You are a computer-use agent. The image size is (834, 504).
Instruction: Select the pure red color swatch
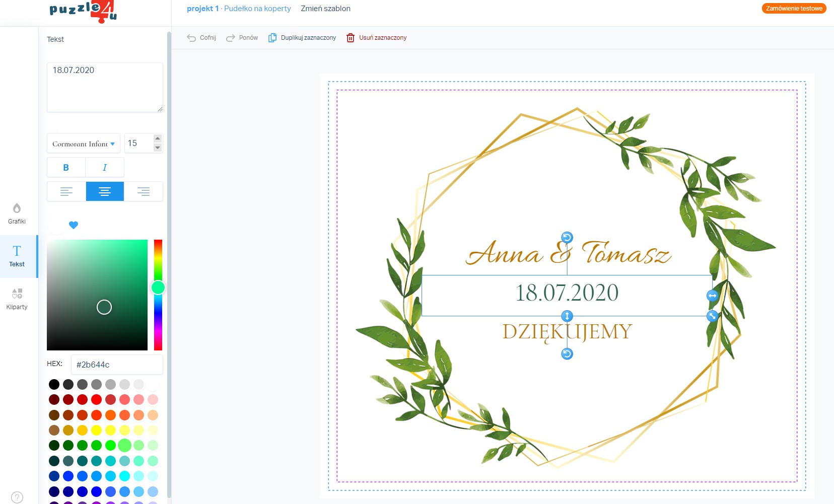click(96, 400)
